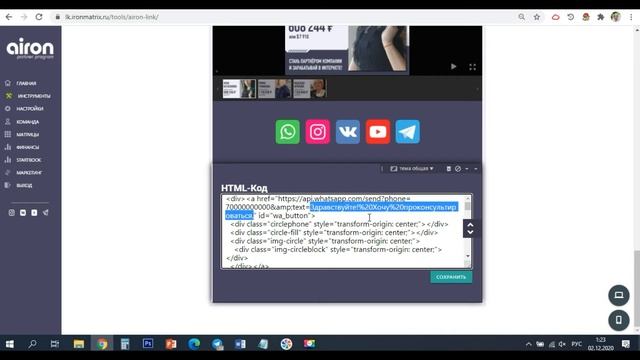Open the Windows Start menu

click(x=9, y=344)
